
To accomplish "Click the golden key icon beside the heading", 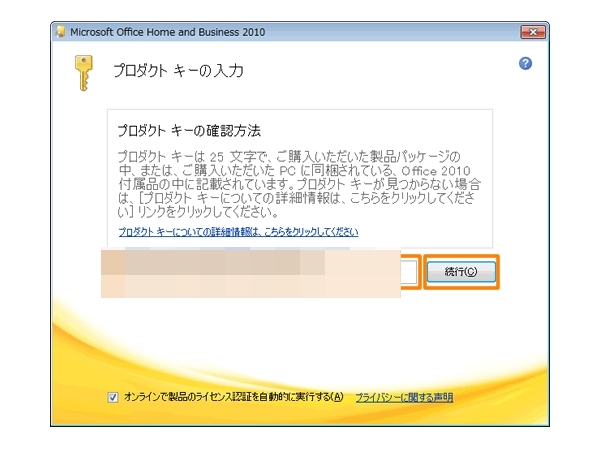I will (x=83, y=73).
